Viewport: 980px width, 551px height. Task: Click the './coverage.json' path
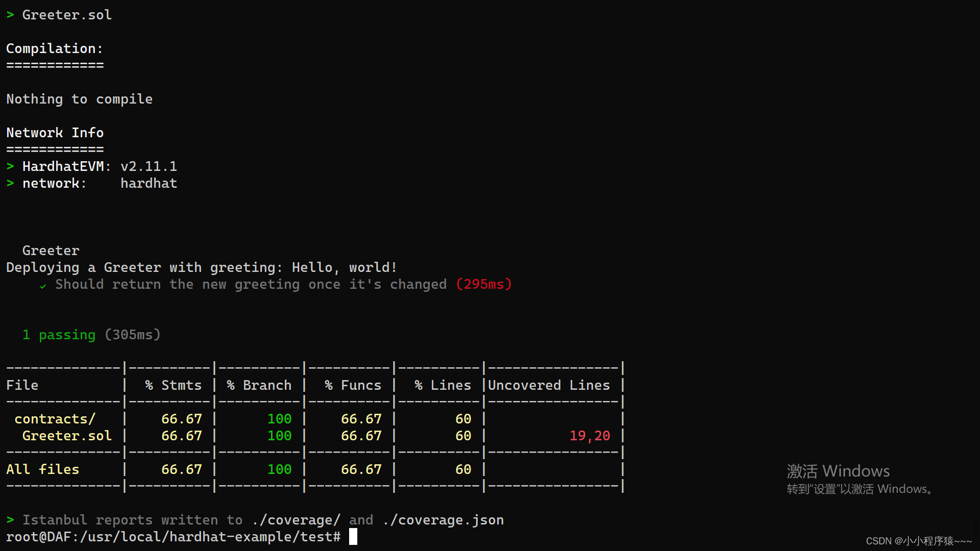443,520
